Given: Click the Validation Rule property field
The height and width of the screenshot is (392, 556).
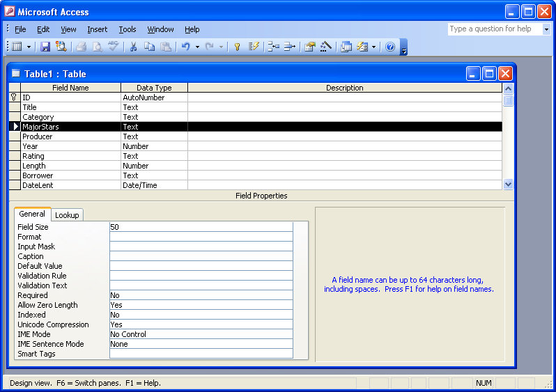Looking at the screenshot, I should [x=201, y=276].
